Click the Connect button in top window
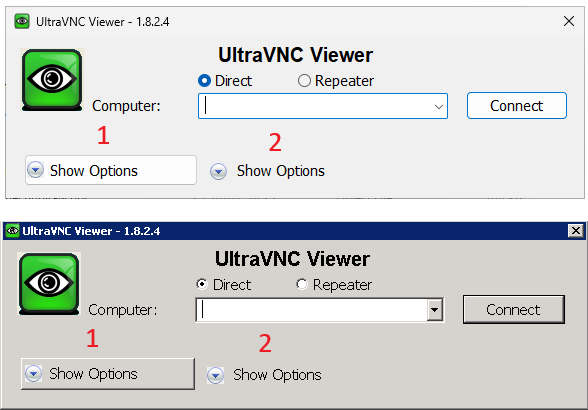The image size is (588, 410). click(517, 106)
